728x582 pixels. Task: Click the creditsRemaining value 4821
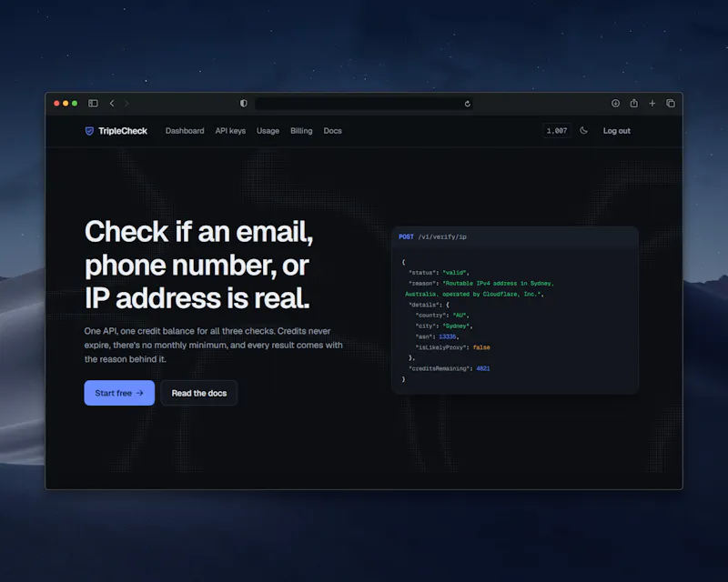(x=483, y=368)
